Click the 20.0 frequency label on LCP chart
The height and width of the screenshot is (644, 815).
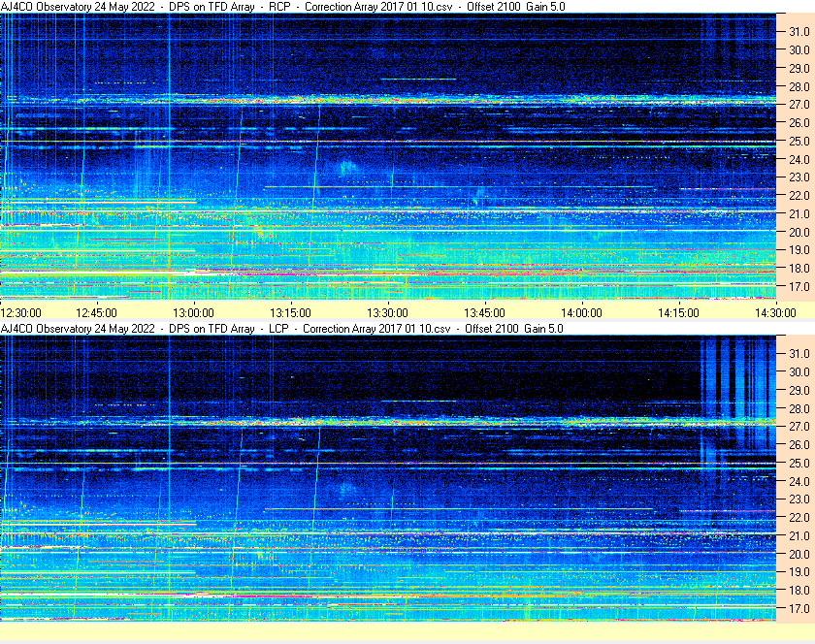coord(799,554)
